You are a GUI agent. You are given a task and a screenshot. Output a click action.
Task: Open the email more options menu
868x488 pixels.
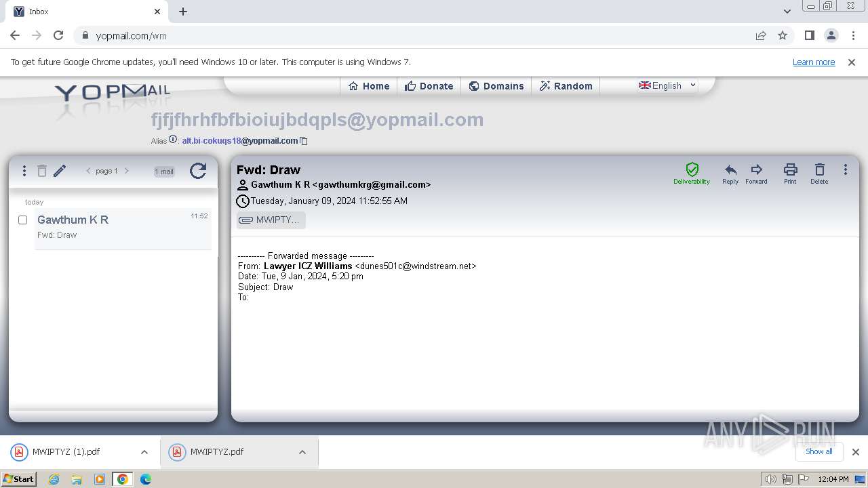pyautogui.click(x=845, y=169)
